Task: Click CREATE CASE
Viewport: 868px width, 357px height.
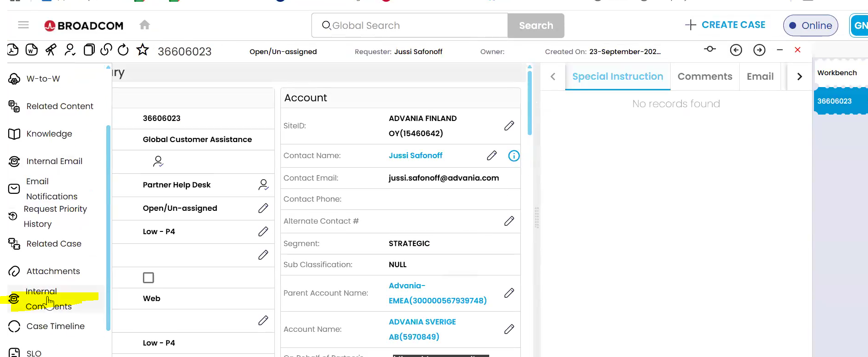Action: click(x=725, y=25)
